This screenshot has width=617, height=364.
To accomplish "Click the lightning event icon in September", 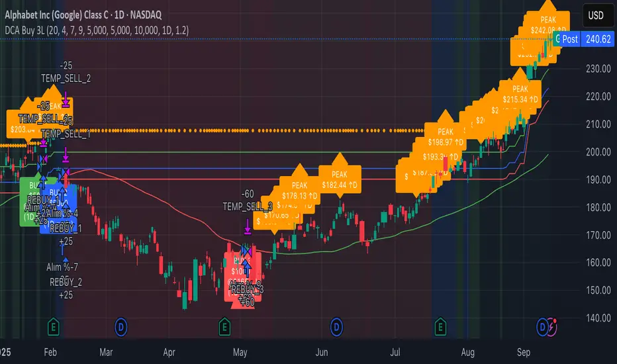I will click(553, 327).
